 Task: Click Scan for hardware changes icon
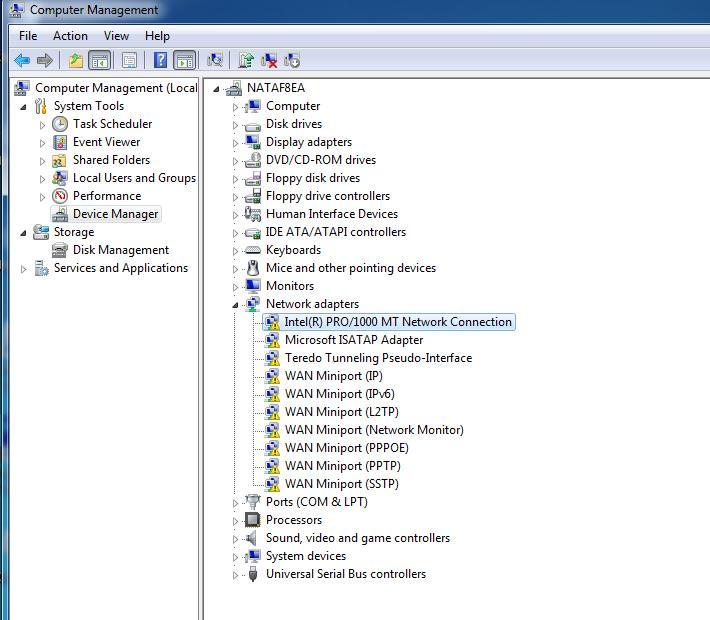215,60
